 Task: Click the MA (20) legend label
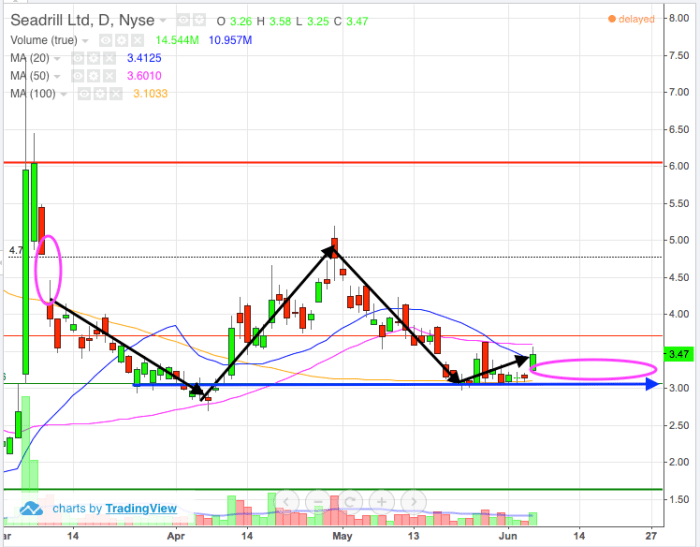[x=30, y=58]
